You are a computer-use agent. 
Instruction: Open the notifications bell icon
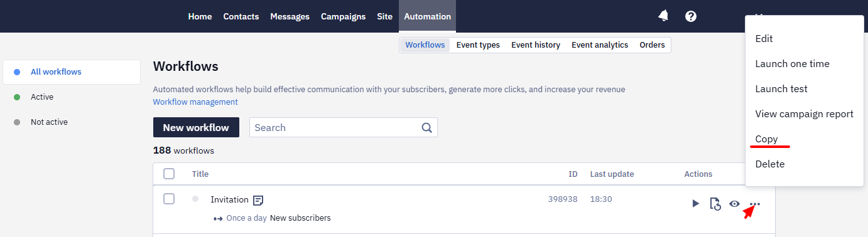tap(663, 16)
